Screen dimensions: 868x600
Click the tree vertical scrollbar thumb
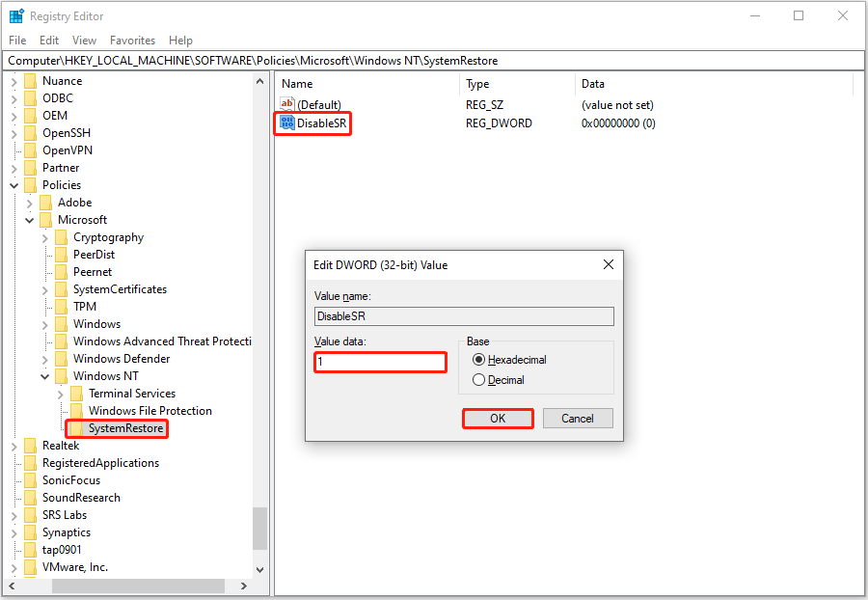click(x=259, y=529)
